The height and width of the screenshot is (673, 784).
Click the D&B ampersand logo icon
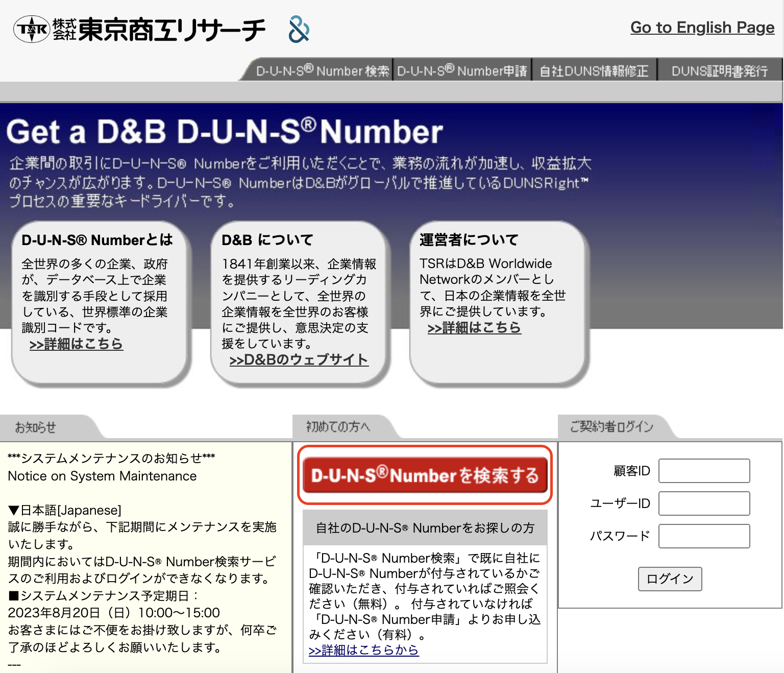coord(299,29)
